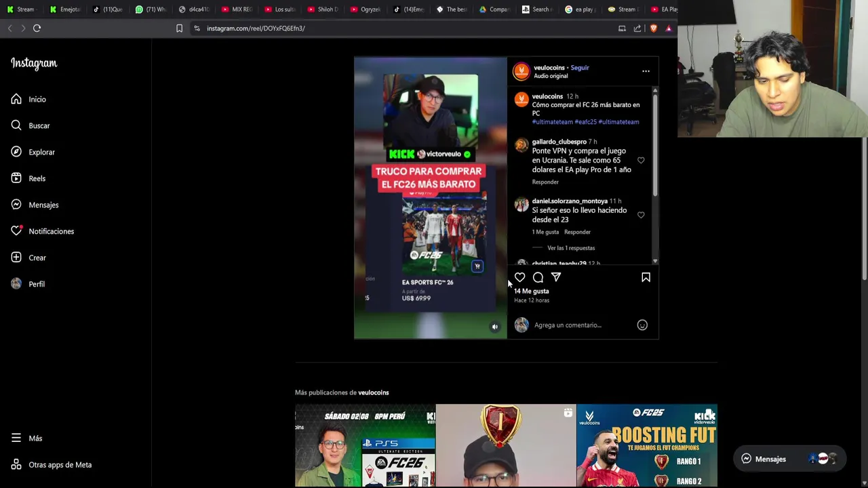
Task: Switch to Emejota browser tab
Action: [x=66, y=9]
